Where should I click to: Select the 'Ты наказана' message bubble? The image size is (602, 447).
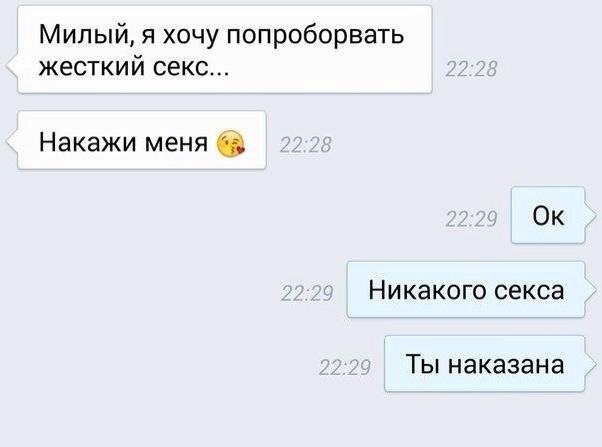click(485, 364)
